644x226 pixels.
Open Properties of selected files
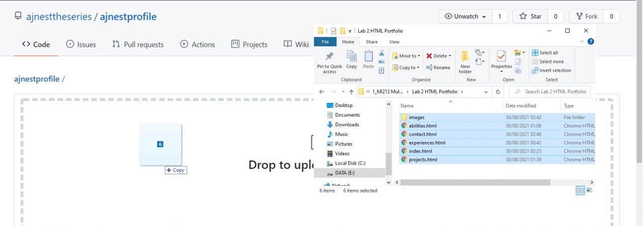(x=501, y=60)
